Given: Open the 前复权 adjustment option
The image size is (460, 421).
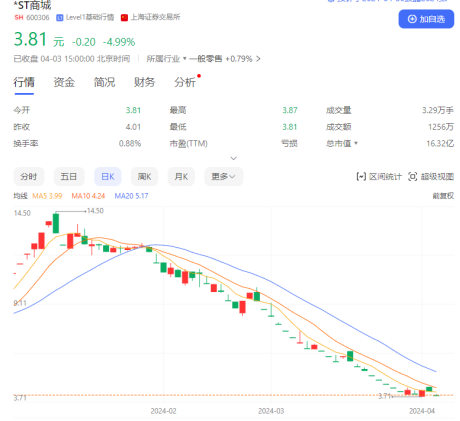Looking at the screenshot, I should pyautogui.click(x=443, y=196).
